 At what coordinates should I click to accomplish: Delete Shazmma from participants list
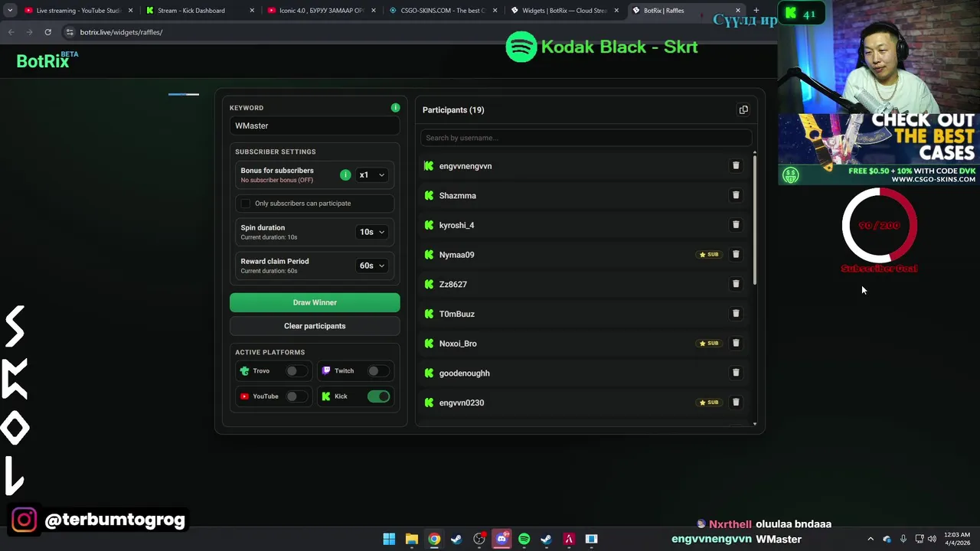[x=736, y=195]
